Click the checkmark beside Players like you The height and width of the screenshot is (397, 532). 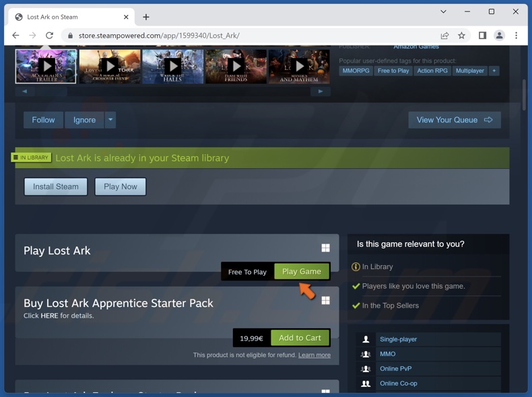click(x=356, y=287)
